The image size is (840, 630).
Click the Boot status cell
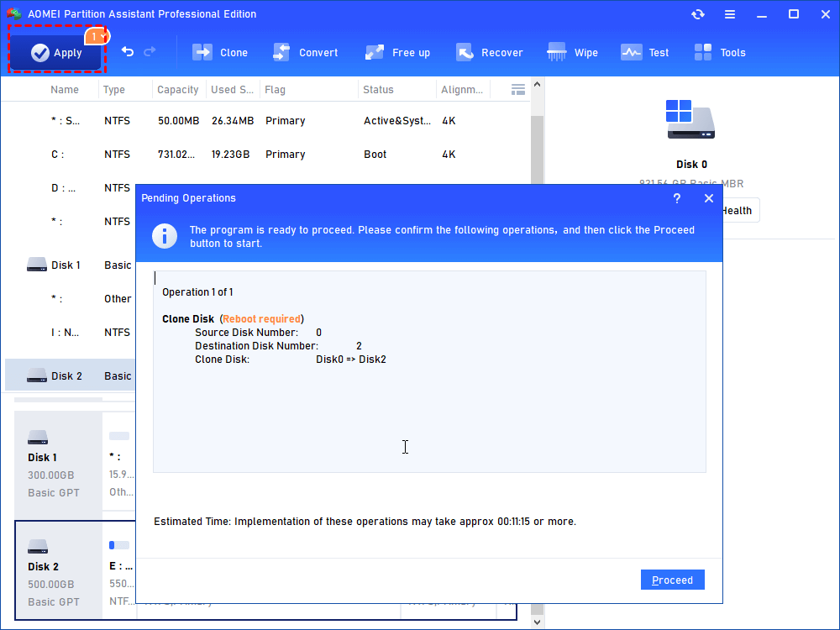coord(375,155)
